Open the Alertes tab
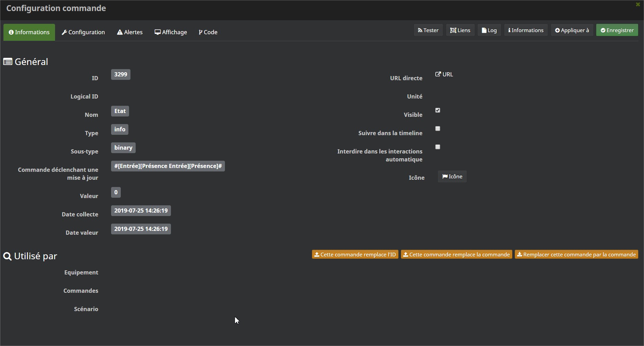Image resolution: width=644 pixels, height=346 pixels. tap(130, 32)
